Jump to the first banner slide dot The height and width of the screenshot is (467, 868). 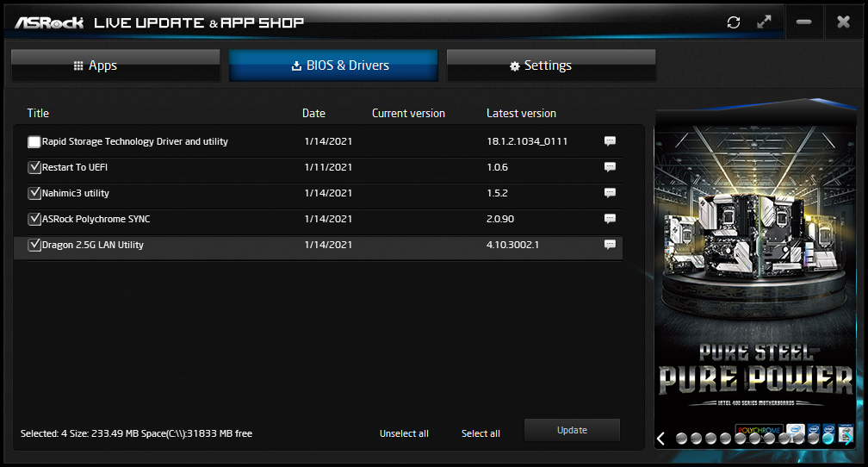(x=681, y=439)
